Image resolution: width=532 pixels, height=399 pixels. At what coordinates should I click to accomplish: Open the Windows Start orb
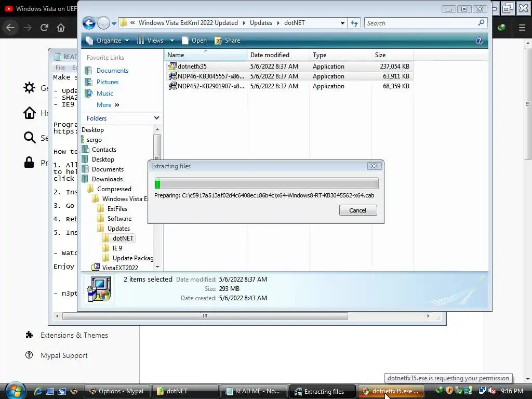pos(15,391)
